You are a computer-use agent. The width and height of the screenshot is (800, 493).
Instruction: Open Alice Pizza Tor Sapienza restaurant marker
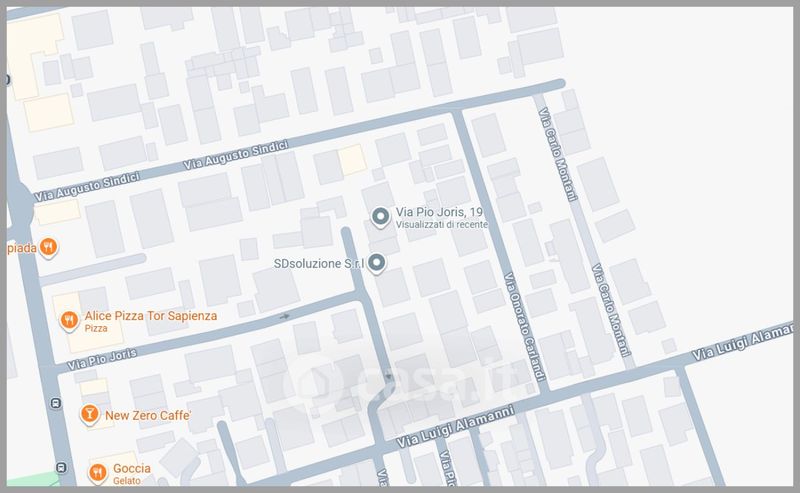68,320
